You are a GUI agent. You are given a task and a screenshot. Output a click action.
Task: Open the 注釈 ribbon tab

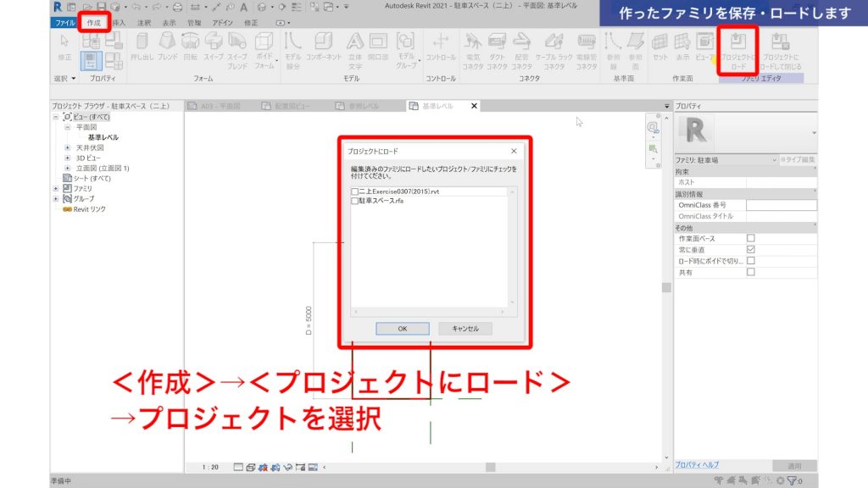pyautogui.click(x=144, y=23)
